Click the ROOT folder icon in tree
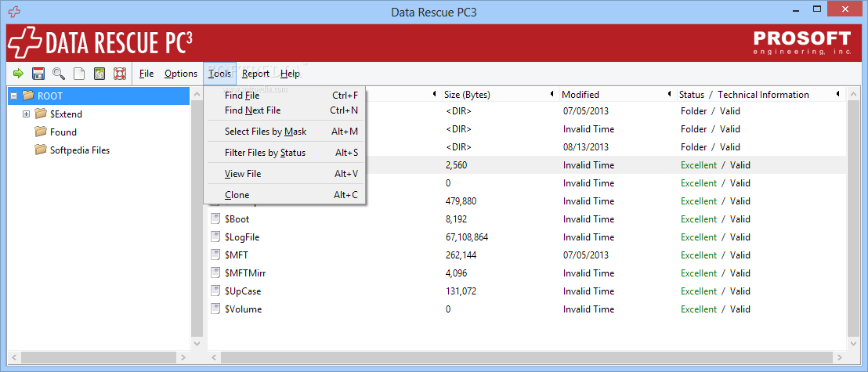 28,96
